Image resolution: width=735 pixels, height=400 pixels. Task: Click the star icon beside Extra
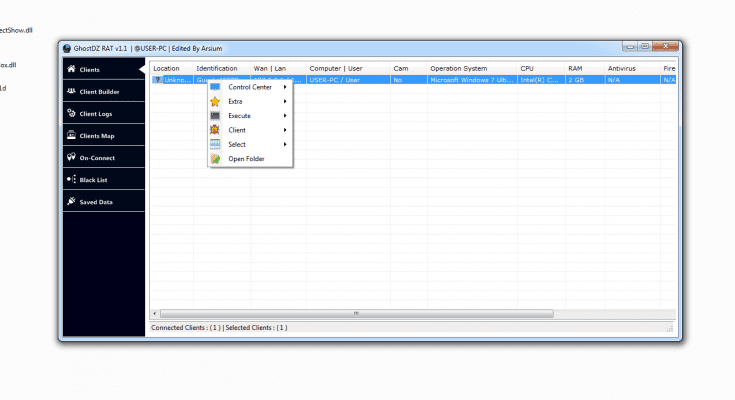(215, 101)
